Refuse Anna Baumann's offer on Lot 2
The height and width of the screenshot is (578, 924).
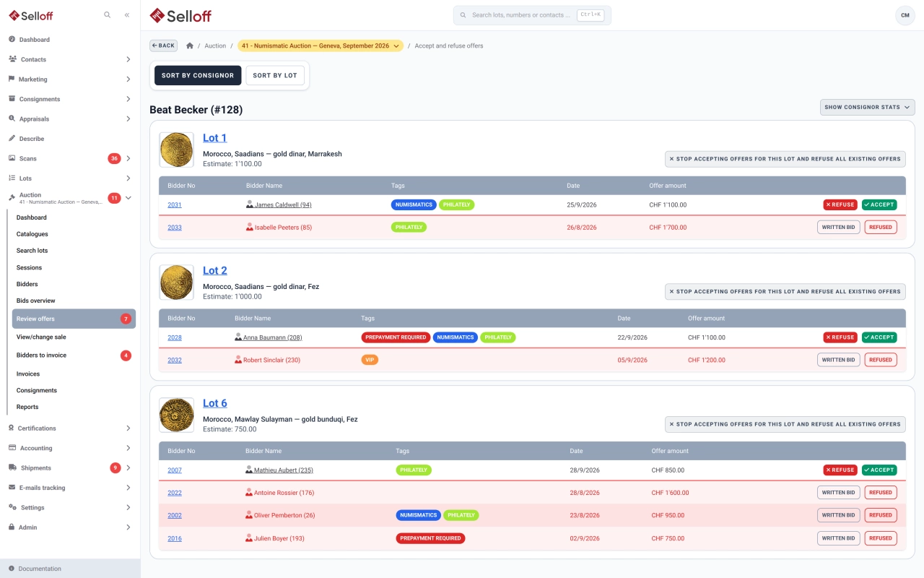840,337
